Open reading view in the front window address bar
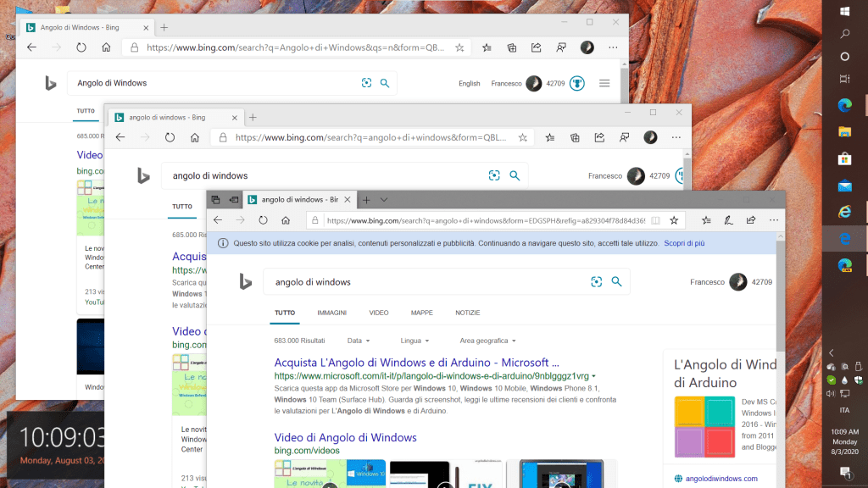The height and width of the screenshot is (488, 868). tap(655, 220)
